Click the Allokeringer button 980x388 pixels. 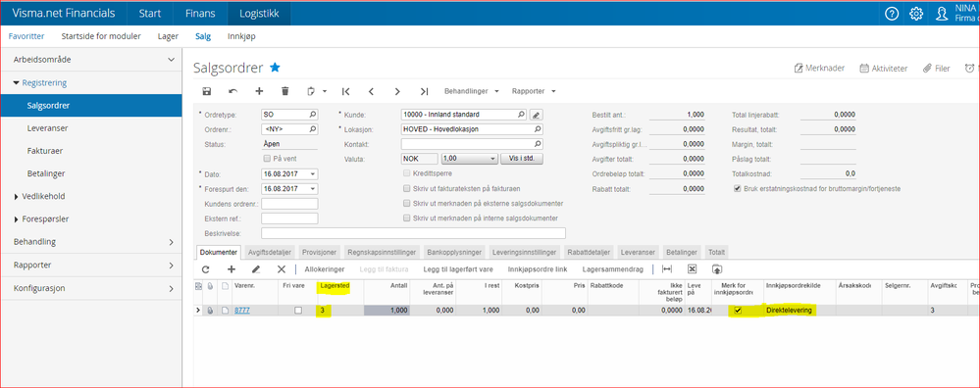coord(325,269)
